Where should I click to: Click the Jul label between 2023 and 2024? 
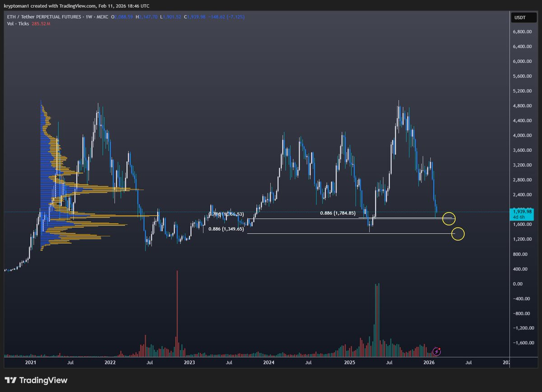[x=229, y=362]
